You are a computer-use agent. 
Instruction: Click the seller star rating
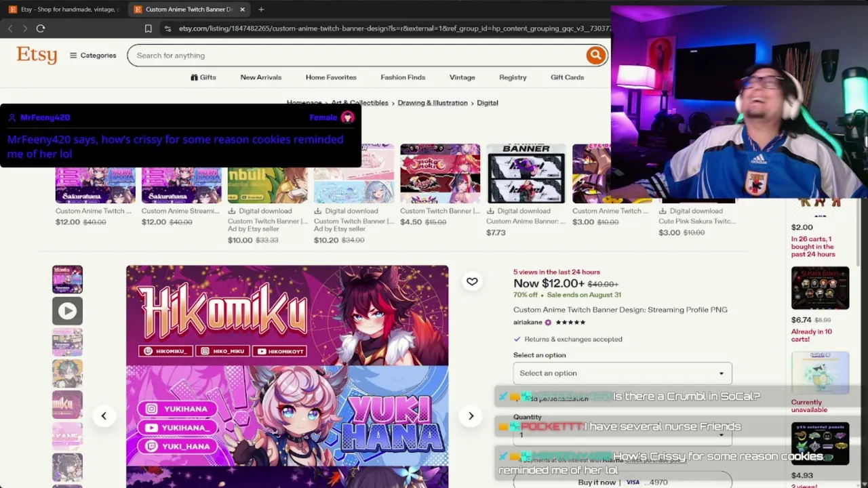click(570, 323)
